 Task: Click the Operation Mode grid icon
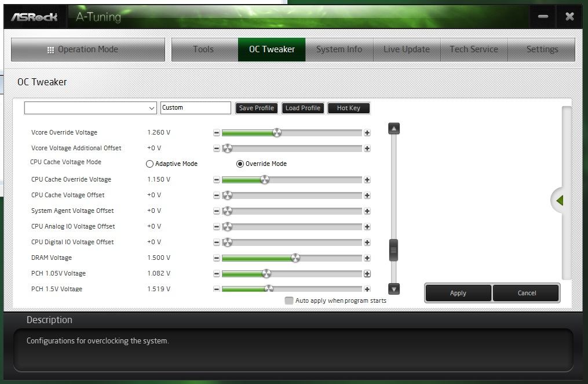(50, 50)
